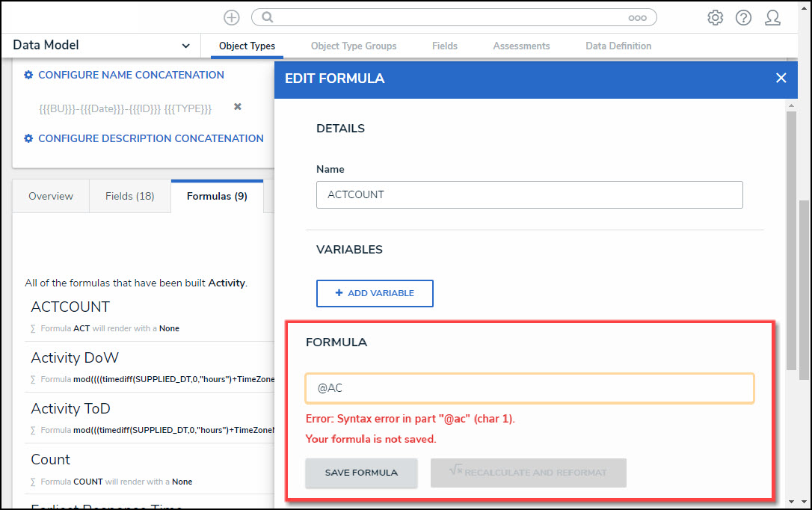Select the Data Definition tab
The image size is (812, 510).
pyautogui.click(x=618, y=46)
